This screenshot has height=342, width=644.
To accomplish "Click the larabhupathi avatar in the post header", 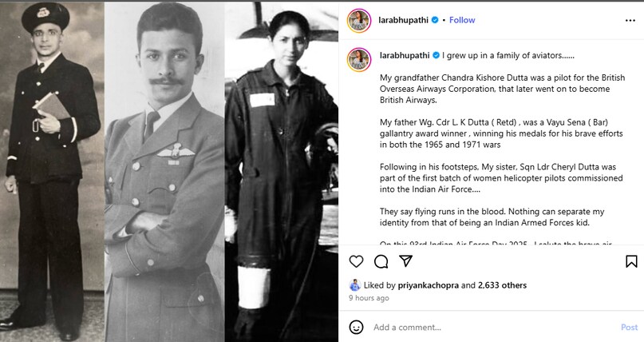I will 360,20.
